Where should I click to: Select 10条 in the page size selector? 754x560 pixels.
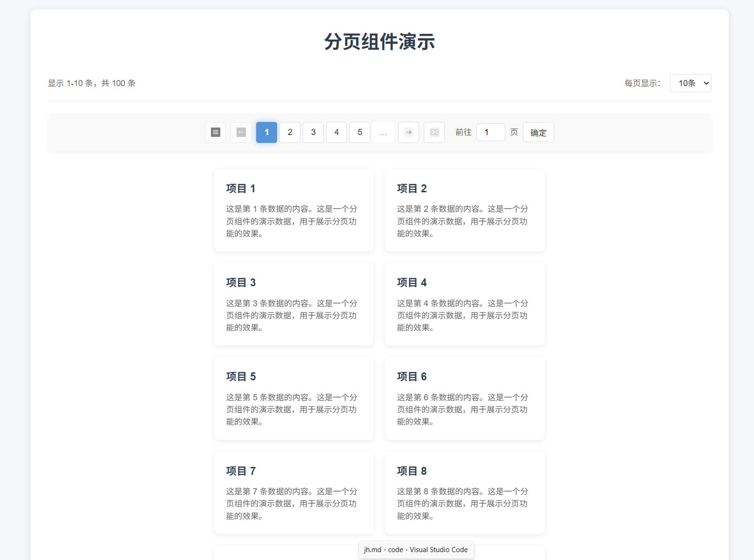click(691, 83)
